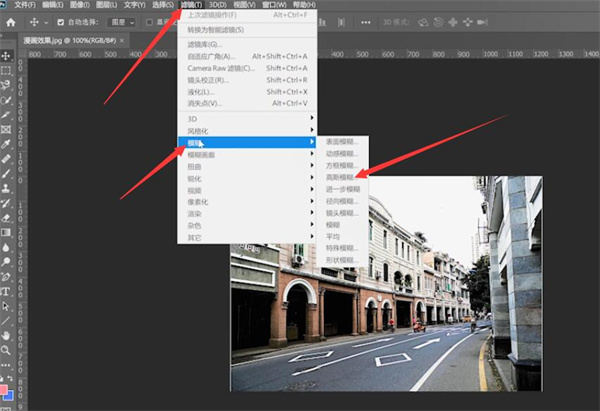Open the Edit Toolbar three-dot menu

point(6,365)
